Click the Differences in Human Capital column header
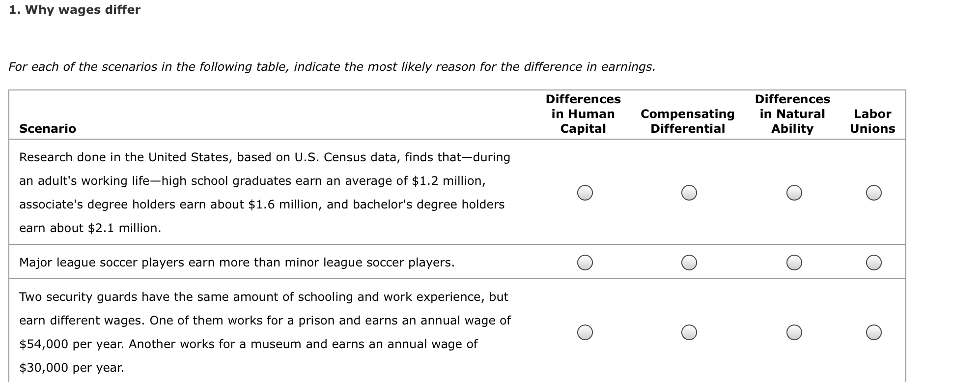Image resolution: width=980 pixels, height=382 pixels. pyautogui.click(x=584, y=113)
